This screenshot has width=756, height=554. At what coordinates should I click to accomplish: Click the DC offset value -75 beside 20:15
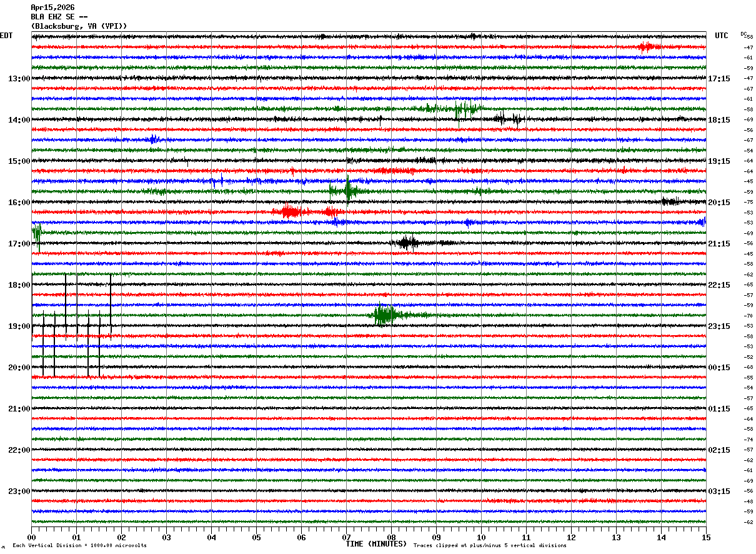point(749,203)
